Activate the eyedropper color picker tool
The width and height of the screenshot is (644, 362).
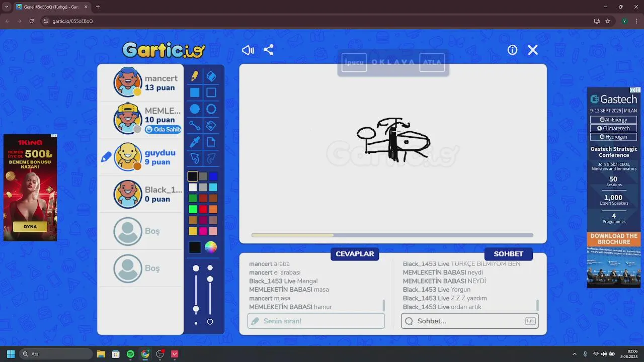click(195, 142)
